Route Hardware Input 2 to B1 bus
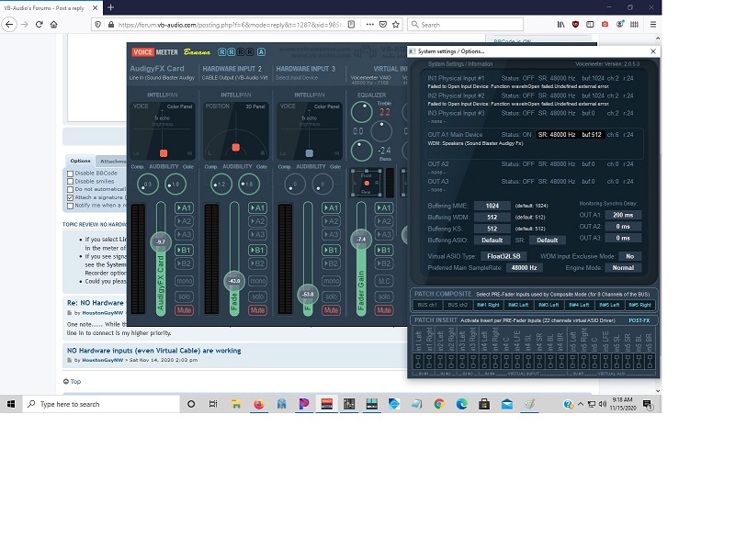This screenshot has width=747, height=560. click(x=257, y=250)
